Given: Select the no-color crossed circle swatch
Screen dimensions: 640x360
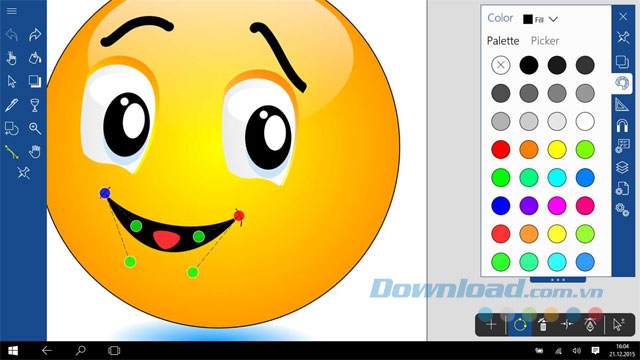Looking at the screenshot, I should point(500,65).
